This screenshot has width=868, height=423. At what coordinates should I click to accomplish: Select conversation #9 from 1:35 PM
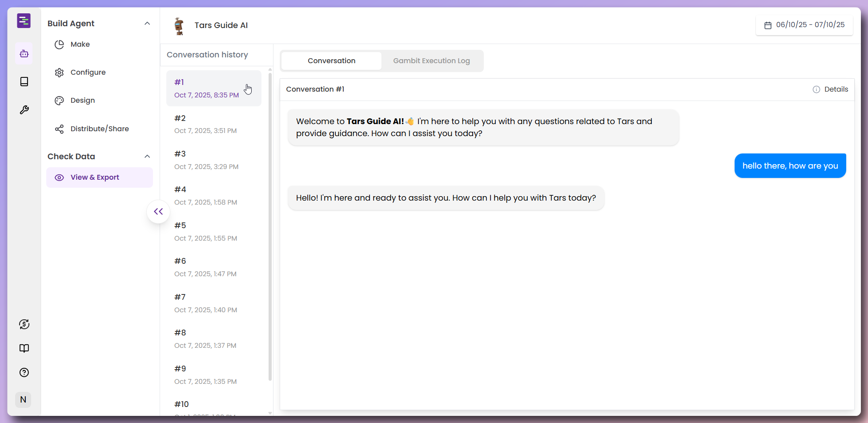click(x=214, y=375)
